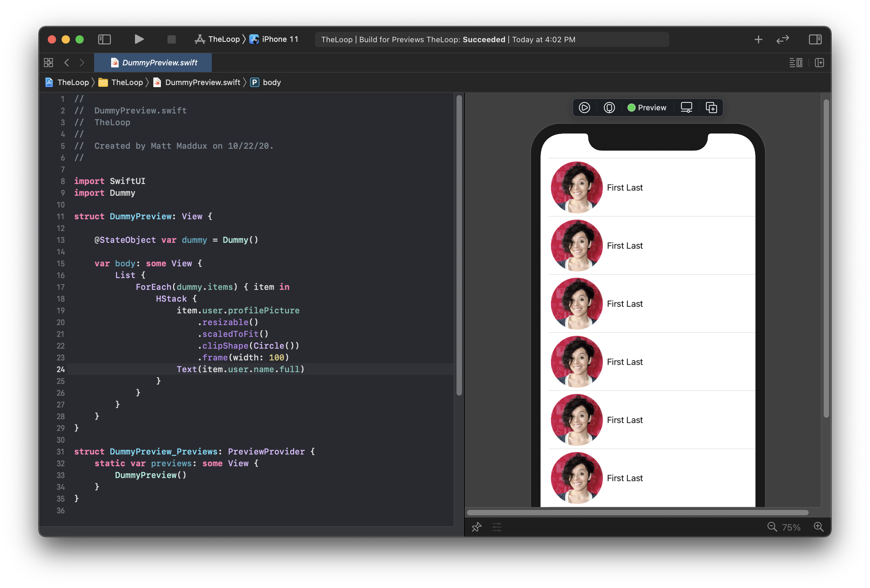This screenshot has height=588, width=870.
Task: Start Live Preview play icon
Action: click(584, 108)
